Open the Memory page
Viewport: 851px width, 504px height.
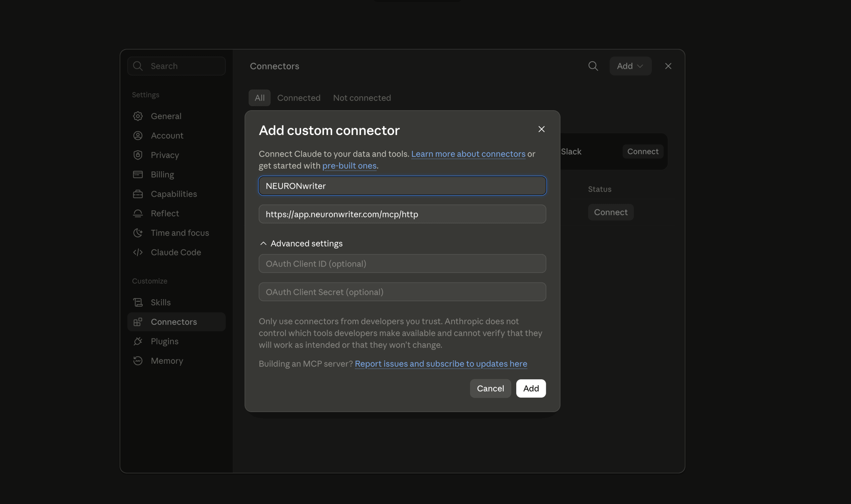tap(176, 361)
